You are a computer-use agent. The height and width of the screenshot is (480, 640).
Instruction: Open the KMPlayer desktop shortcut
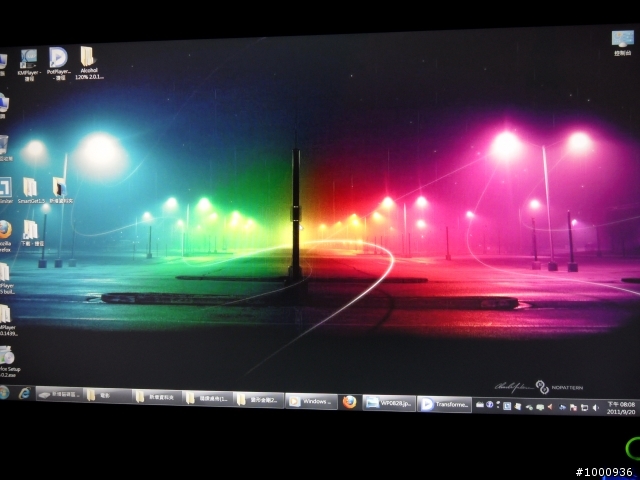(x=29, y=64)
